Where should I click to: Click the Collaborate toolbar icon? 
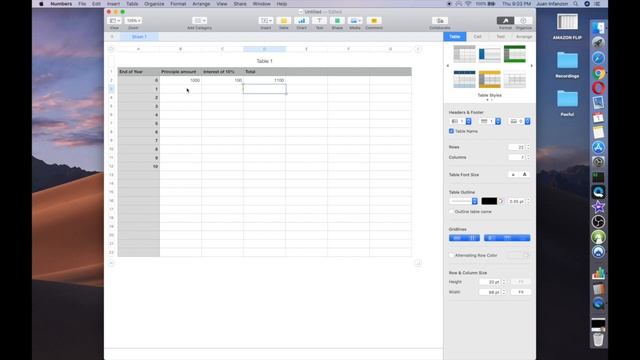[440, 21]
